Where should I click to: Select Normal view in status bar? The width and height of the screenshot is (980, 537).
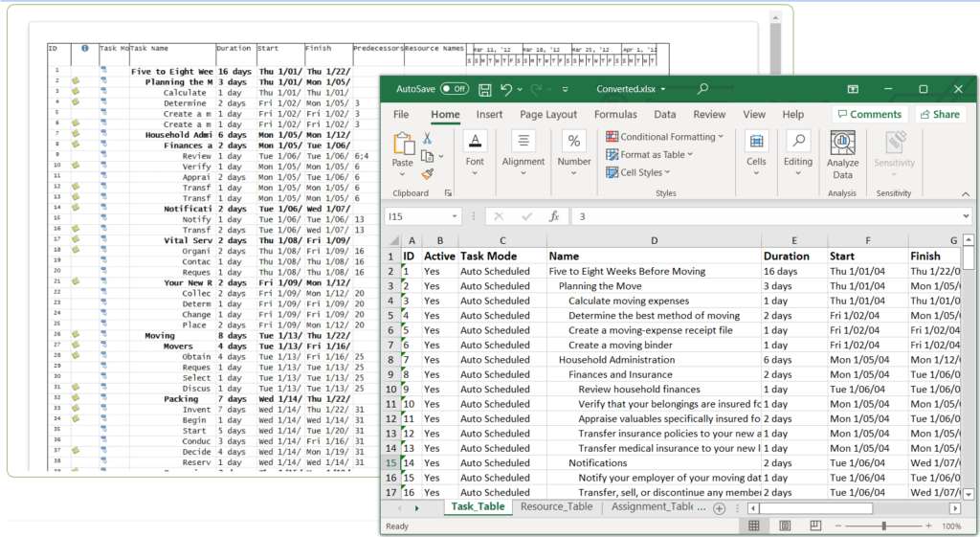pos(754,526)
